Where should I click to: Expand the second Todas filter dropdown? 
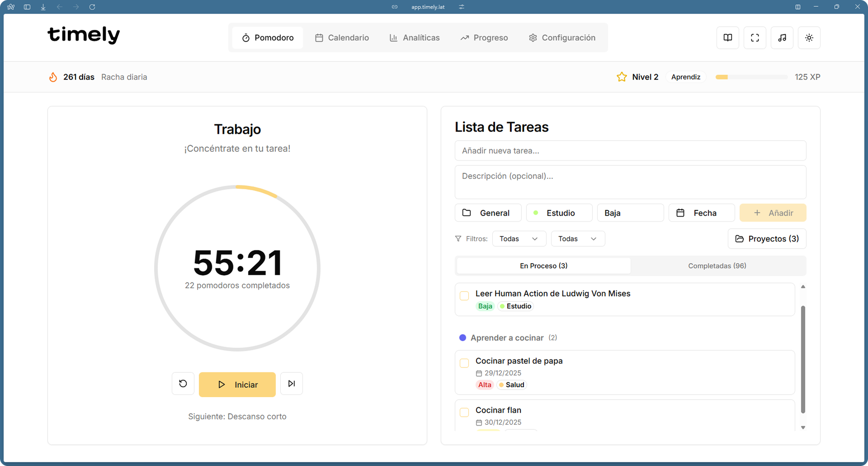click(578, 239)
